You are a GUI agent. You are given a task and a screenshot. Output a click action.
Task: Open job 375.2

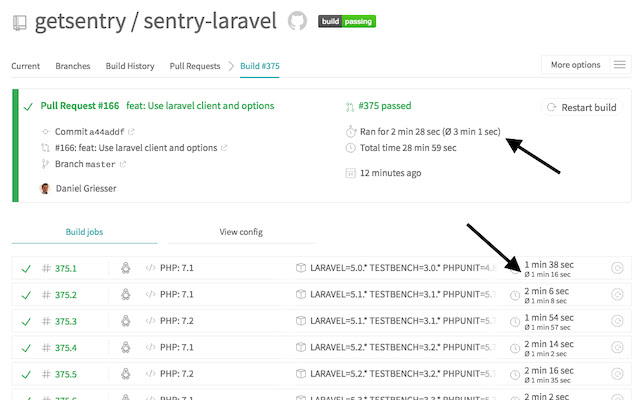(66, 295)
